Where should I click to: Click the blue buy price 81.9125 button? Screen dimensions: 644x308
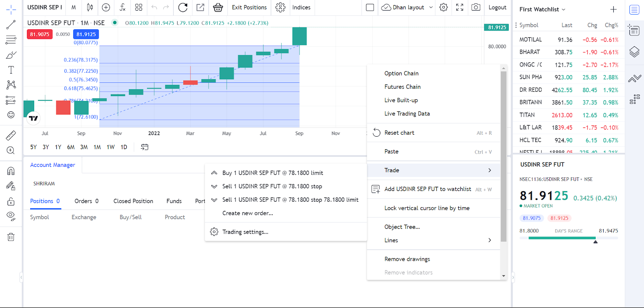86,34
